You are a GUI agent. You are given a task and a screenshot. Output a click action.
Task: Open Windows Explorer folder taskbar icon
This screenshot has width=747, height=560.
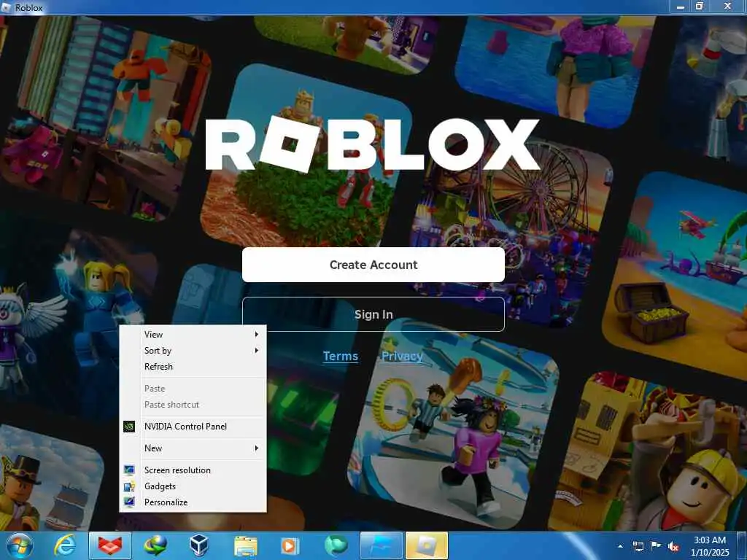pyautogui.click(x=245, y=545)
